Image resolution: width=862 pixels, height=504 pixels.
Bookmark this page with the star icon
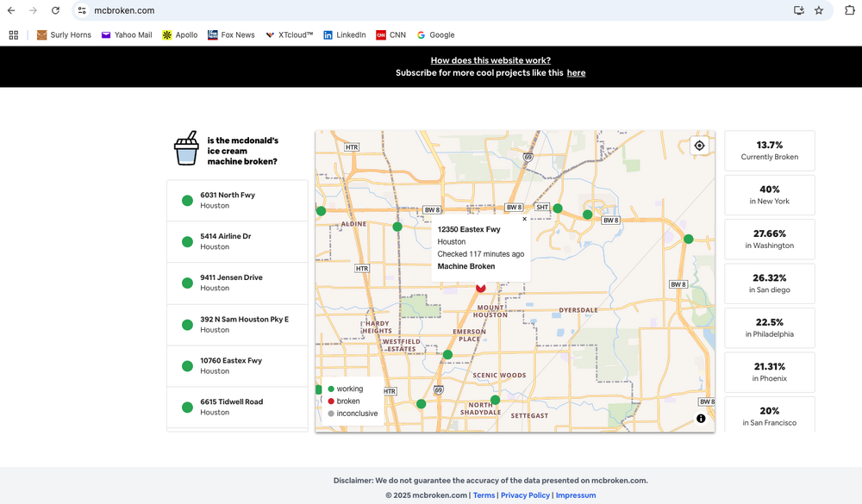819,10
